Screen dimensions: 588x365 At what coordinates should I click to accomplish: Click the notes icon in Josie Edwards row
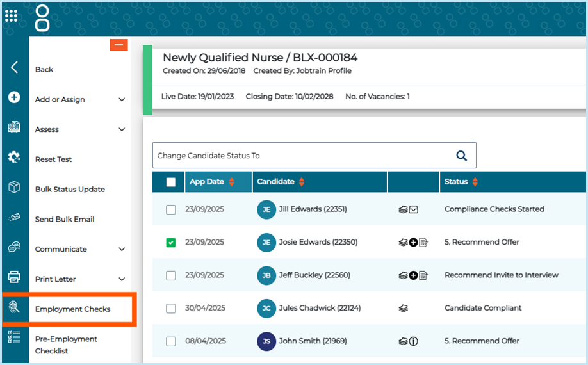[423, 243]
